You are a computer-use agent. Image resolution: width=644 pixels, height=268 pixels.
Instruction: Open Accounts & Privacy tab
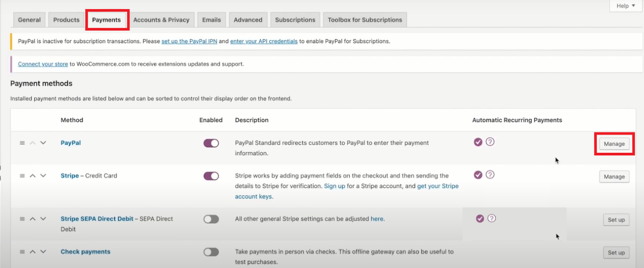tap(161, 20)
